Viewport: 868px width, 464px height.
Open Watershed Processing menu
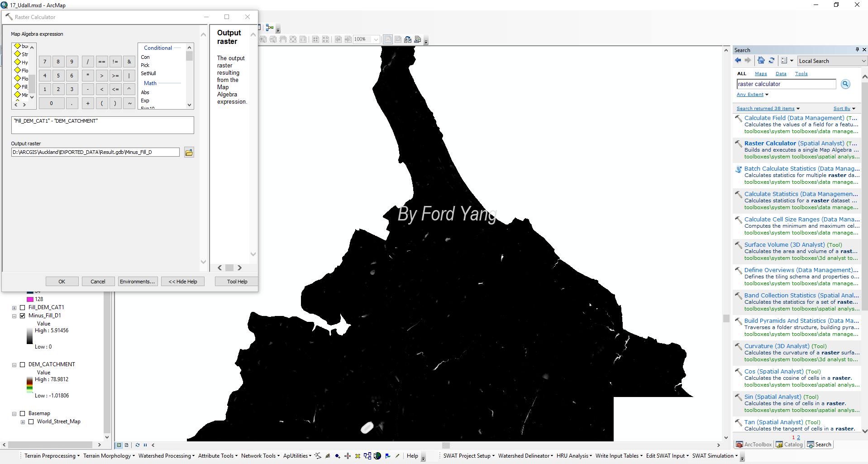166,456
